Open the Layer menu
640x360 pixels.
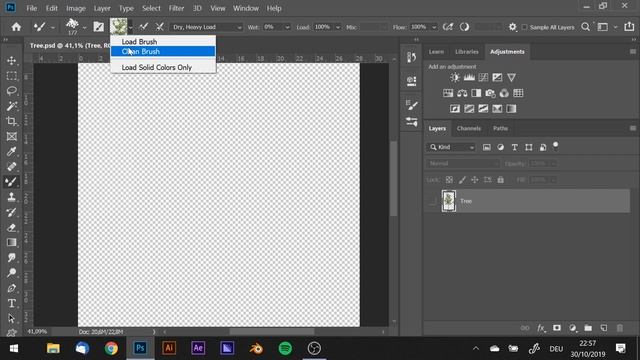click(102, 8)
